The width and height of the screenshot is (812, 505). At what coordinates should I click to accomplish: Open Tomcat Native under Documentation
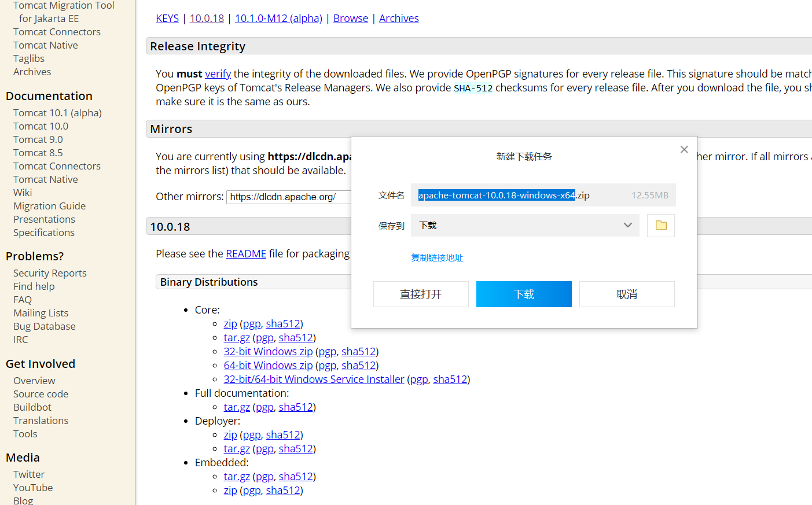click(x=46, y=179)
